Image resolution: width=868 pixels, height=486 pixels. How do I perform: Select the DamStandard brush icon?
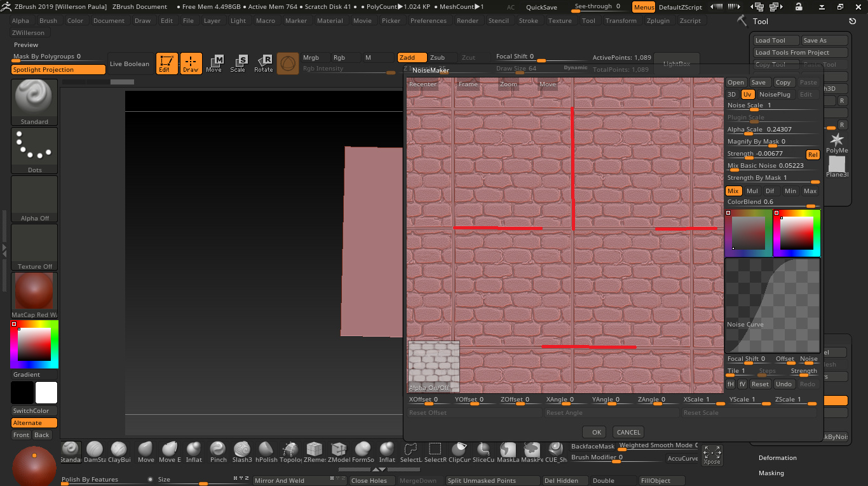pos(95,452)
